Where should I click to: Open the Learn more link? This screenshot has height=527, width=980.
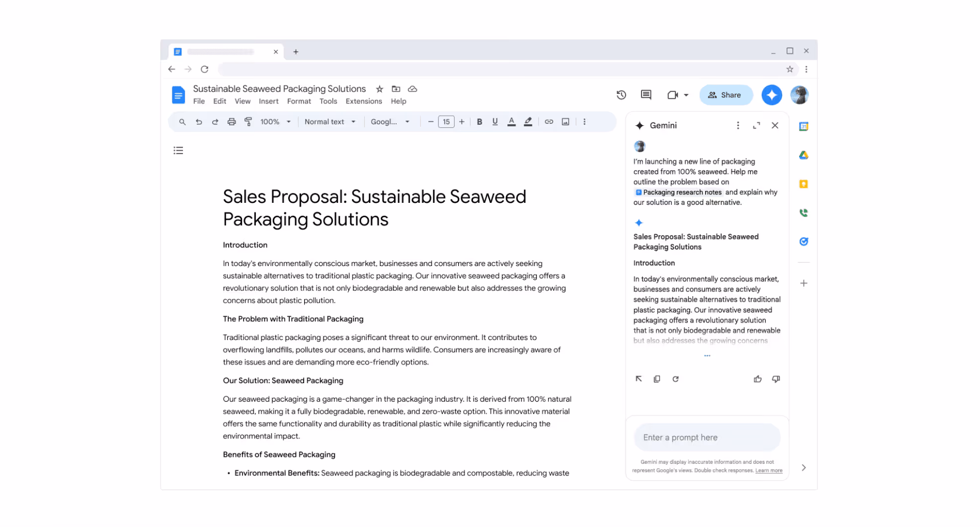(769, 470)
